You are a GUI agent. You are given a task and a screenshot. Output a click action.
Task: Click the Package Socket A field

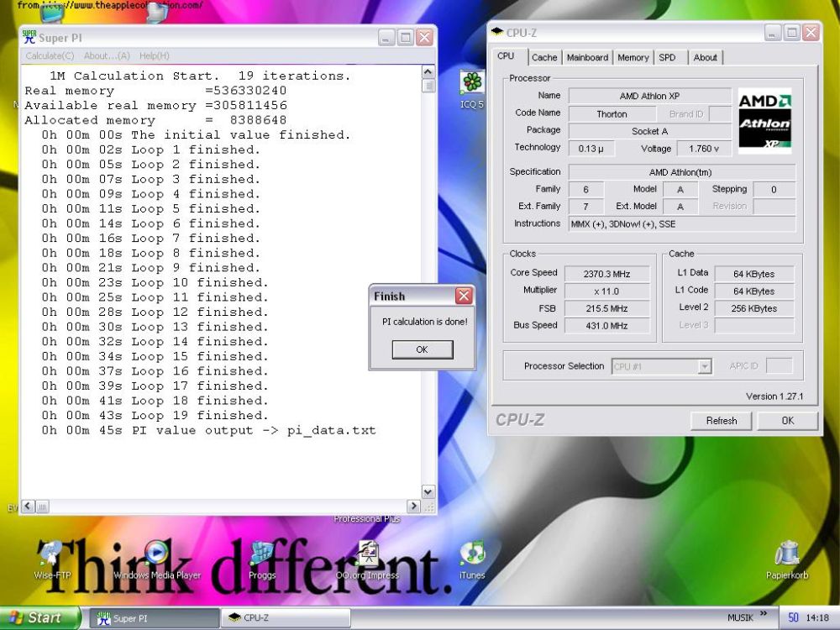click(649, 131)
